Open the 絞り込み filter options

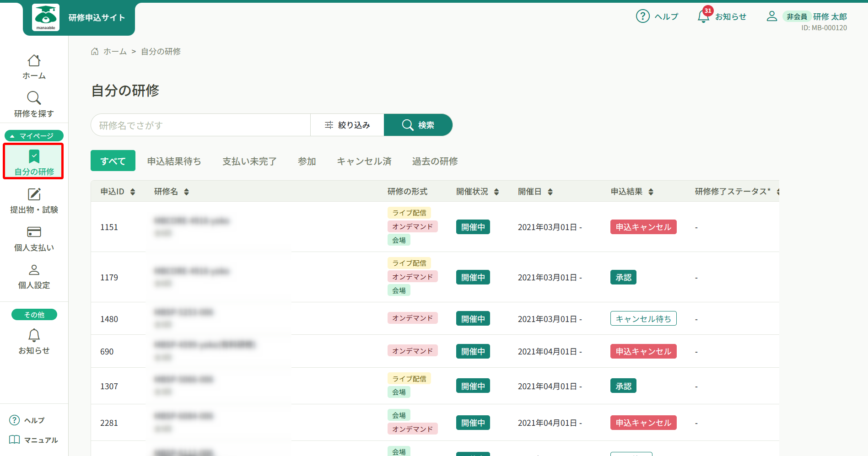tap(347, 125)
